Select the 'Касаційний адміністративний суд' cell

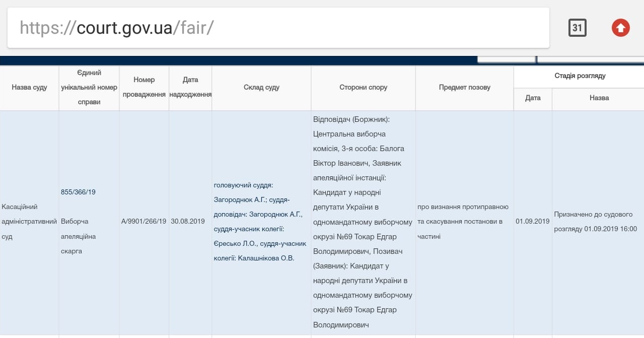(x=29, y=222)
